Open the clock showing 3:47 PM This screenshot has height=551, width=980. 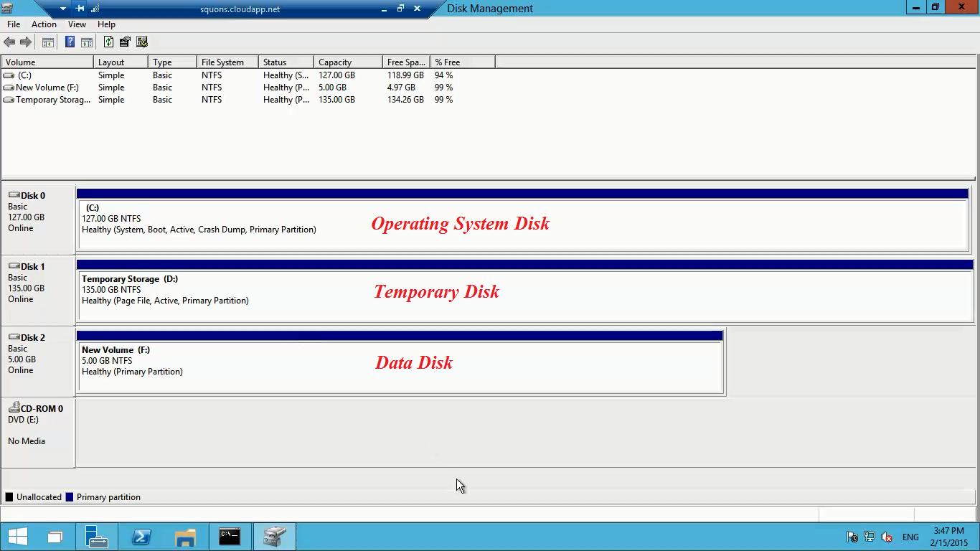948,537
